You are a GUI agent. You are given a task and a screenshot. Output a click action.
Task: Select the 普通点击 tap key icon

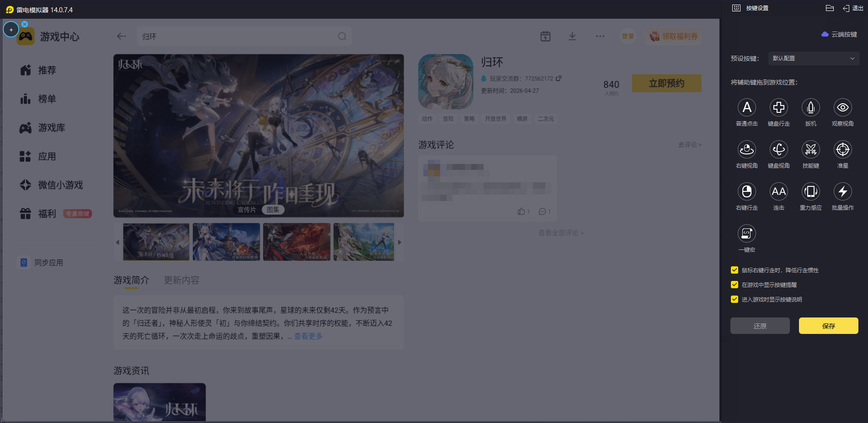pos(747,107)
